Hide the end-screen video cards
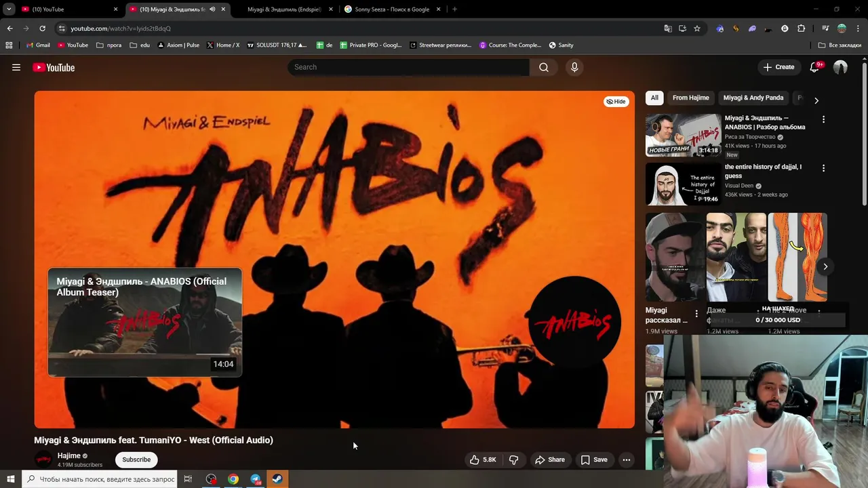This screenshot has height=488, width=868. pyautogui.click(x=616, y=102)
